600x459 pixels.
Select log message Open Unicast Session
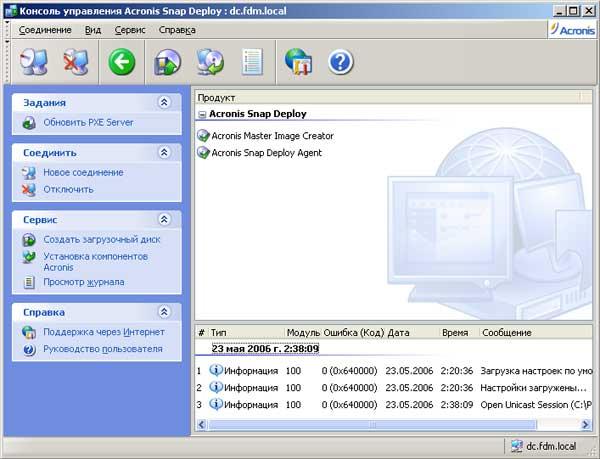(536, 404)
